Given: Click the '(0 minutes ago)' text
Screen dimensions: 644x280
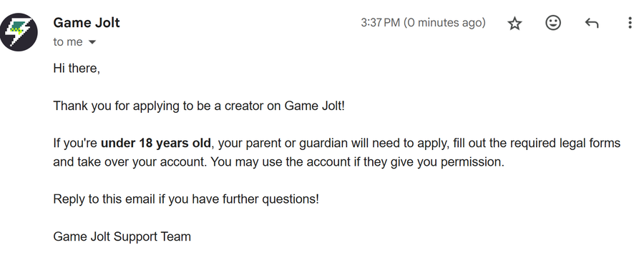Looking at the screenshot, I should [444, 23].
